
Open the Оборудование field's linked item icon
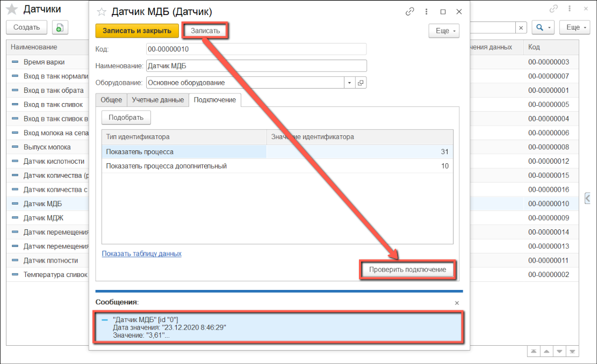point(361,83)
